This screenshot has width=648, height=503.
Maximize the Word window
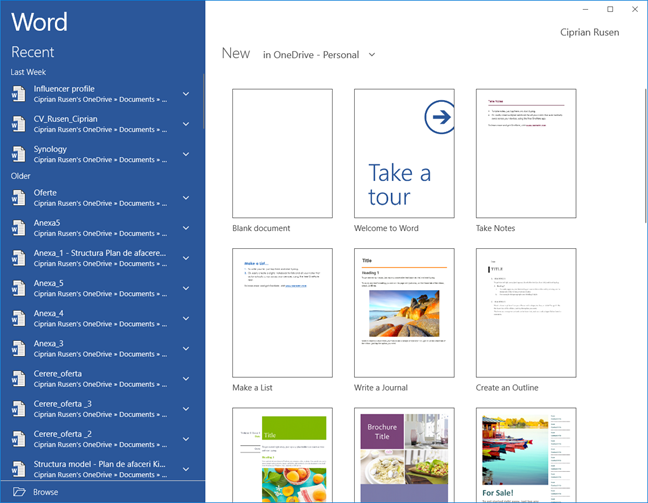tap(610, 9)
